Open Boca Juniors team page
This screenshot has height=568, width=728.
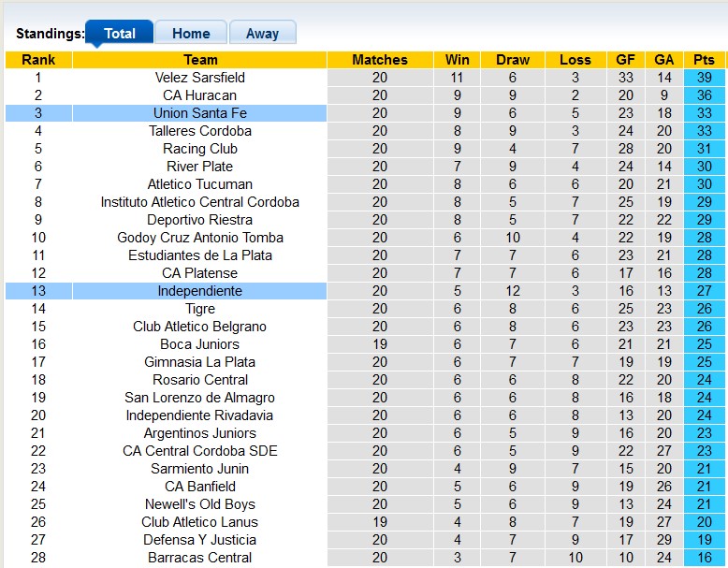click(199, 344)
